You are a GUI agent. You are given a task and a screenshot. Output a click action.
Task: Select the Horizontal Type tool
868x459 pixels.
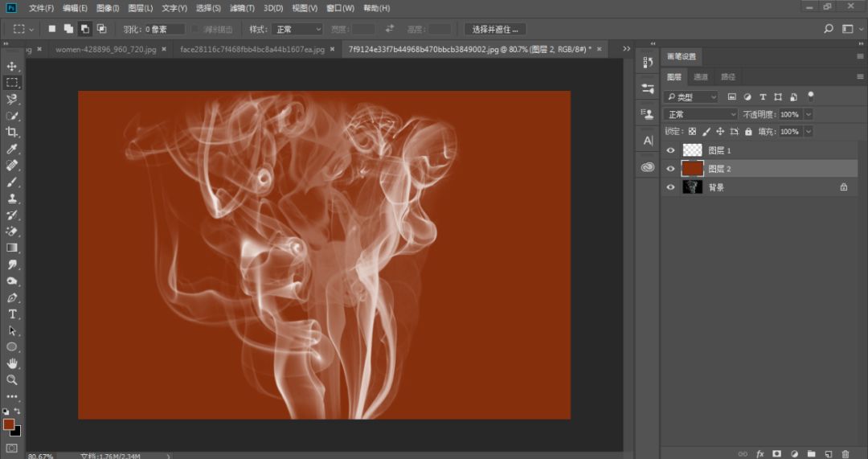(11, 314)
